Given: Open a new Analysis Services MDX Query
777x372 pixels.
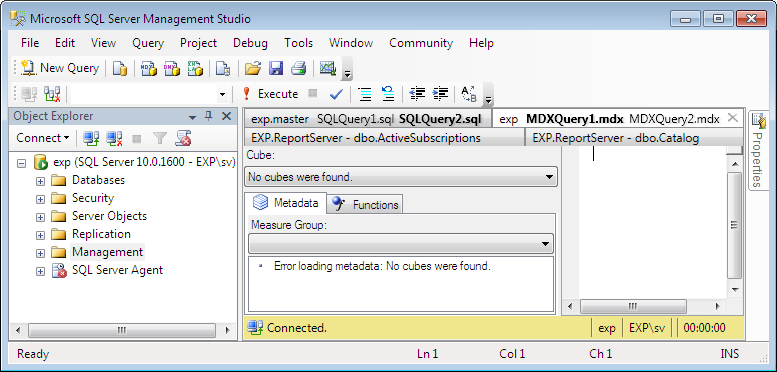Looking at the screenshot, I should [x=148, y=68].
